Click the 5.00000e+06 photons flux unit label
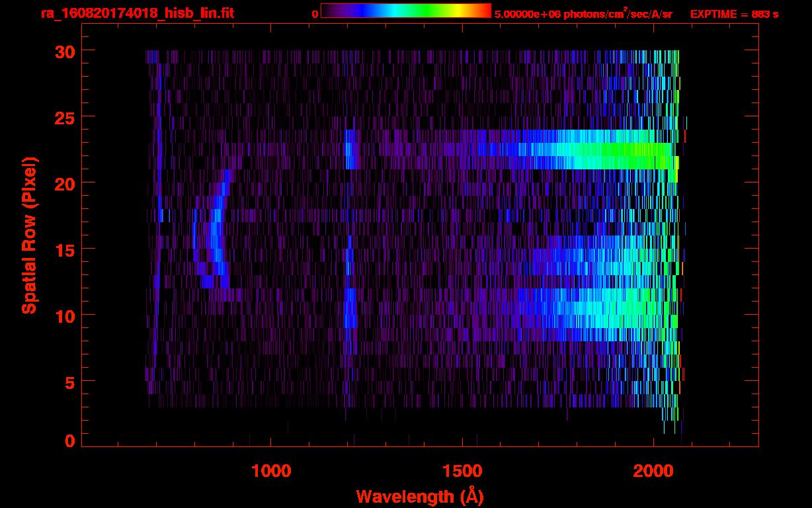 (x=583, y=14)
